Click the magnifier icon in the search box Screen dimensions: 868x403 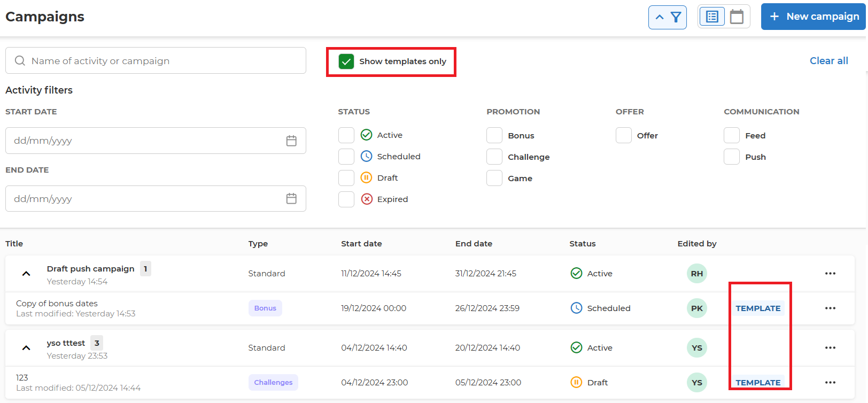[20, 61]
